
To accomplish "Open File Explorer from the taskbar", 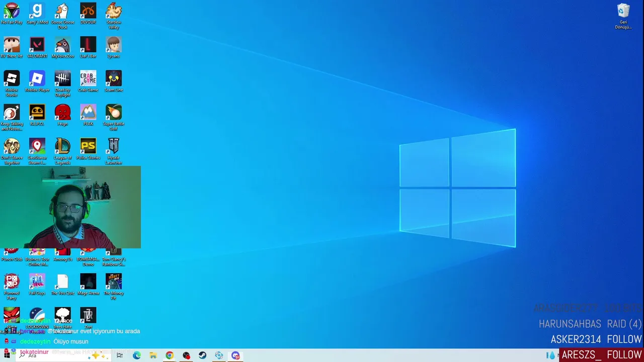I will click(153, 355).
